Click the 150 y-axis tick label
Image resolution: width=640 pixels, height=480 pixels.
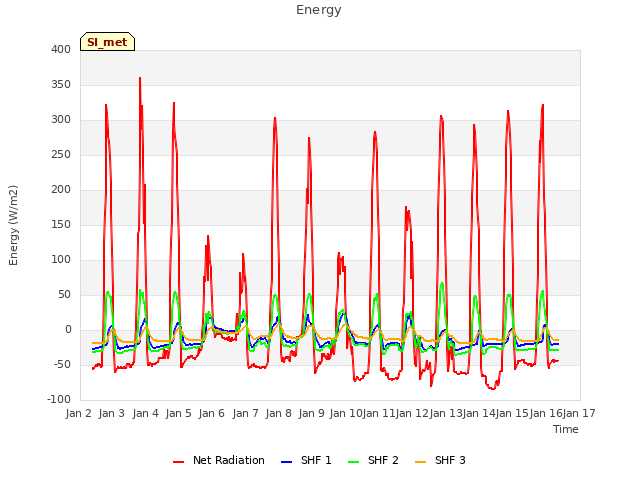pyautogui.click(x=61, y=224)
